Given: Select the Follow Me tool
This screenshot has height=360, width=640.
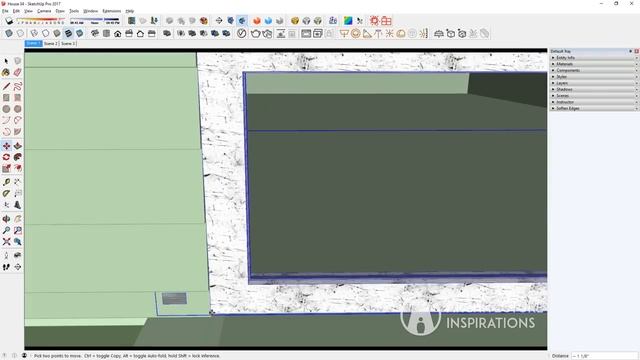Looking at the screenshot, I should pos(18,157).
